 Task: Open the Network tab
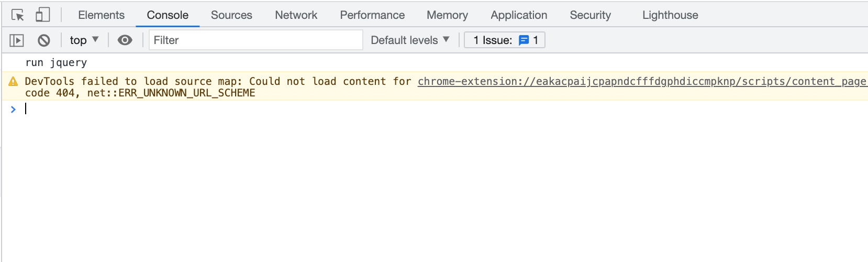[x=296, y=15]
